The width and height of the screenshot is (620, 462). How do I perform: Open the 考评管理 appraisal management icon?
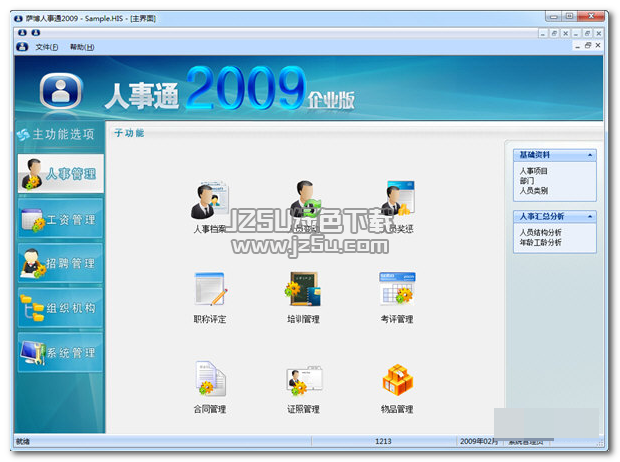pyautogui.click(x=397, y=290)
